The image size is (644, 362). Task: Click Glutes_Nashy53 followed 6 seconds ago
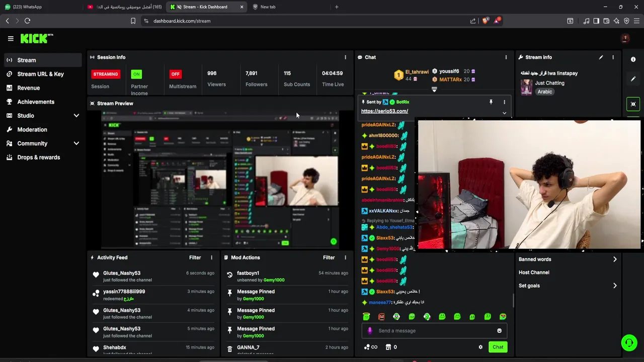(153, 276)
